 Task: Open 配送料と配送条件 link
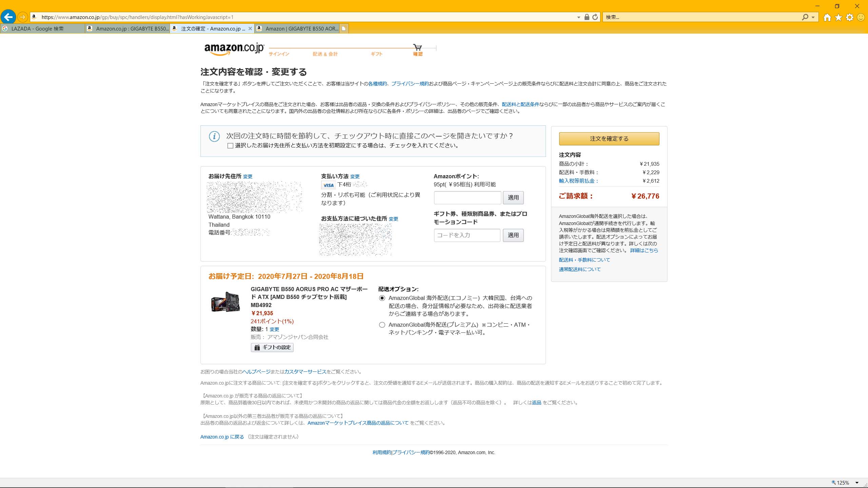click(520, 104)
